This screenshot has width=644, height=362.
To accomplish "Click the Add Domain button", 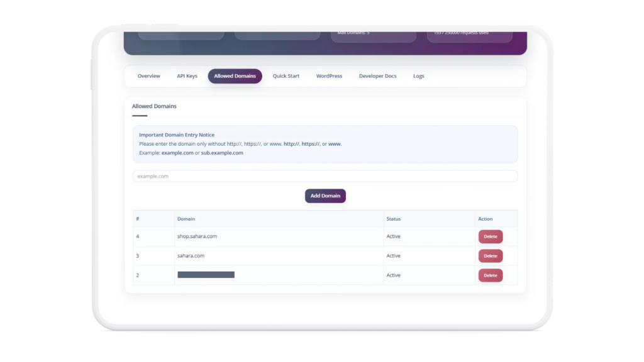I will [x=325, y=196].
